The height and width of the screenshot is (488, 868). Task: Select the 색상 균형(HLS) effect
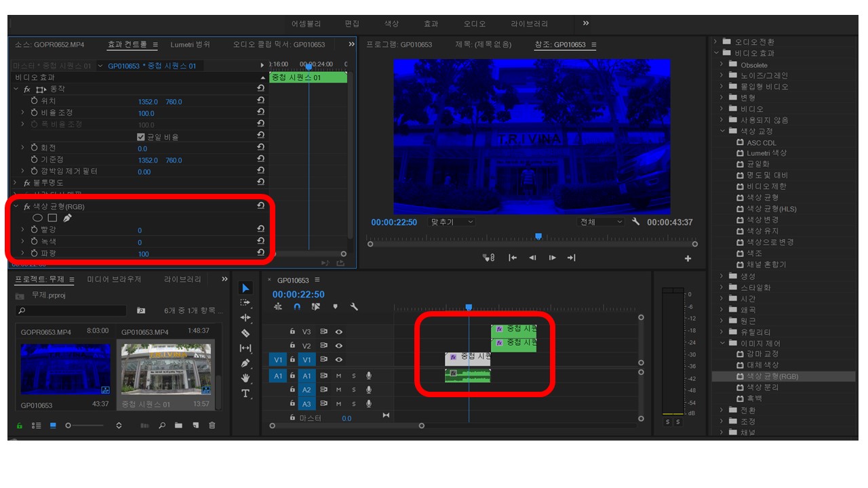(x=772, y=209)
